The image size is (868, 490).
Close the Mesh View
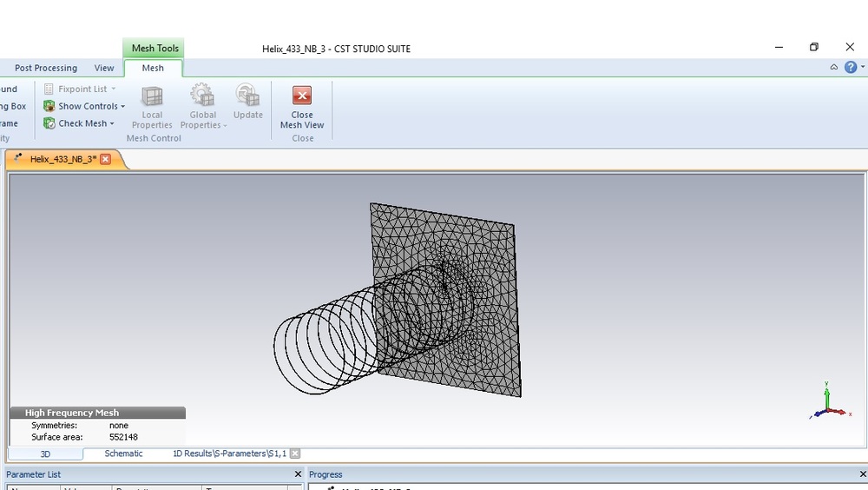point(302,108)
